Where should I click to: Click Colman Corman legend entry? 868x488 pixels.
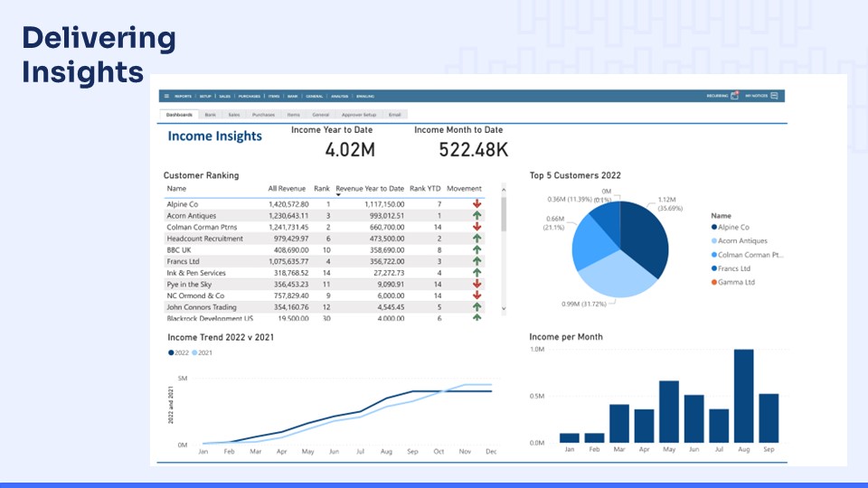748,255
